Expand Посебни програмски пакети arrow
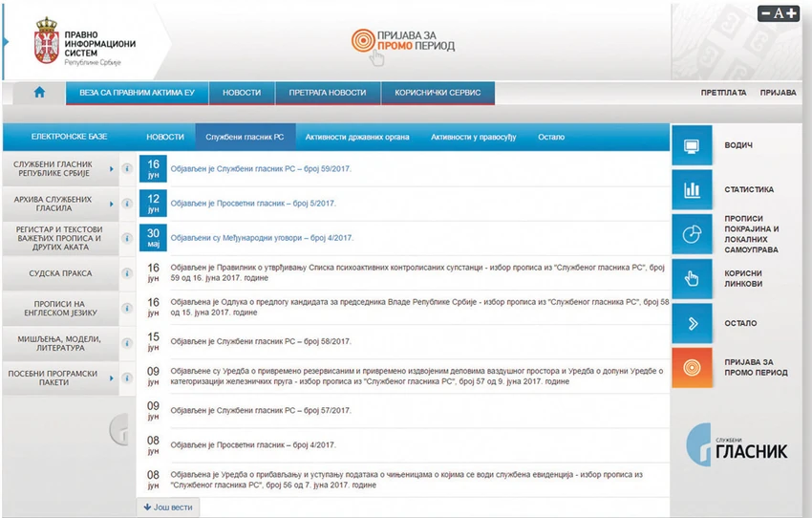The height and width of the screenshot is (518, 812). 112,378
